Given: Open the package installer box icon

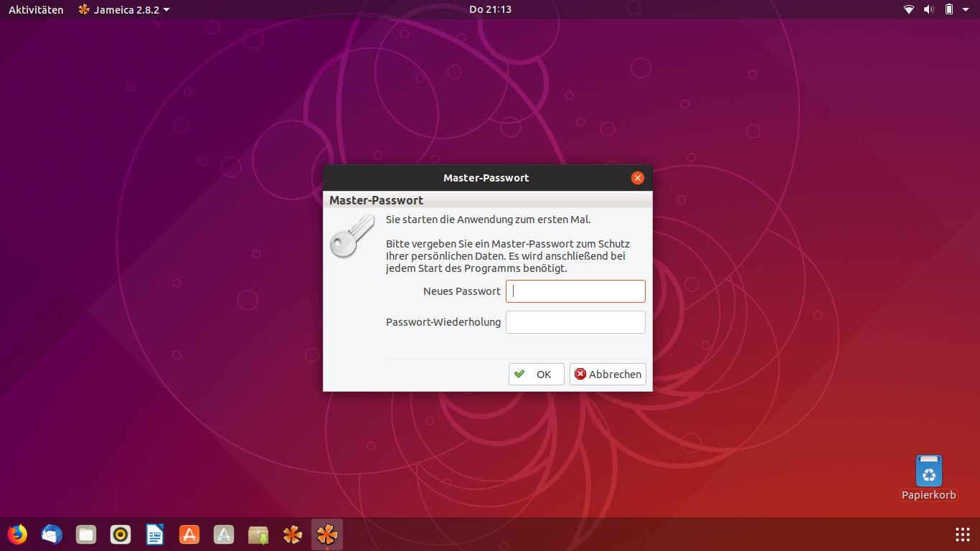Looking at the screenshot, I should click(x=258, y=534).
